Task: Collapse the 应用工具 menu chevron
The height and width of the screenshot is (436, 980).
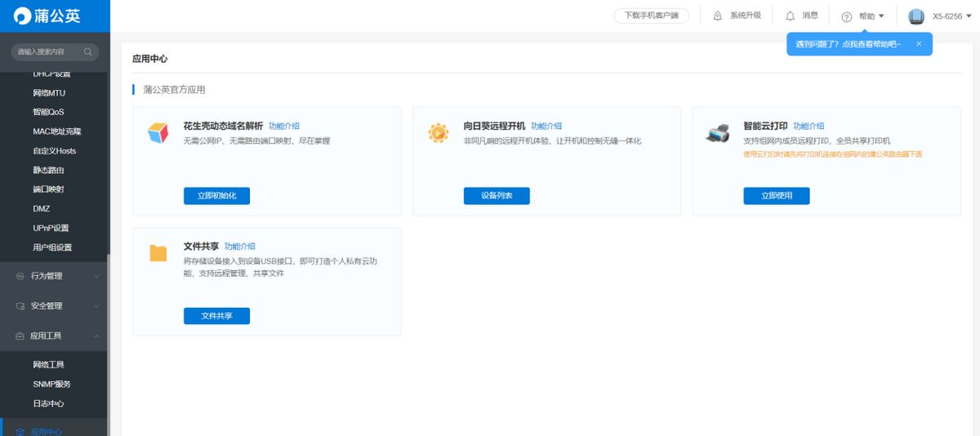Action: (x=96, y=336)
